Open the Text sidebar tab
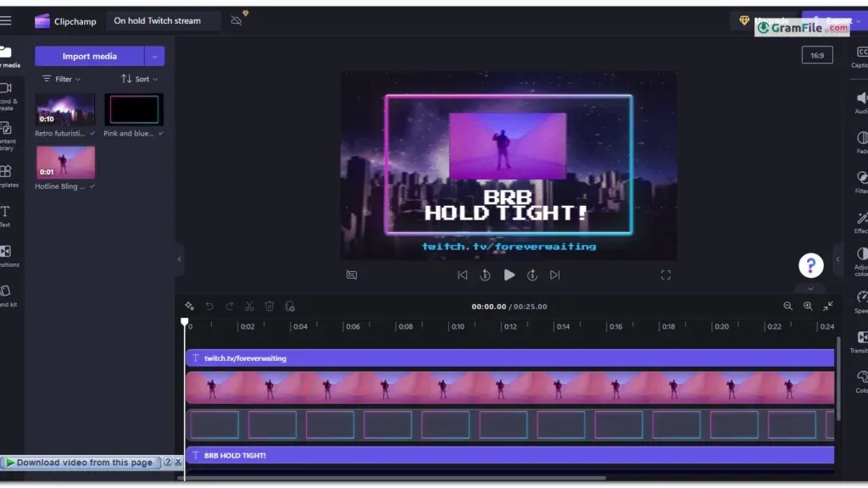 point(6,216)
